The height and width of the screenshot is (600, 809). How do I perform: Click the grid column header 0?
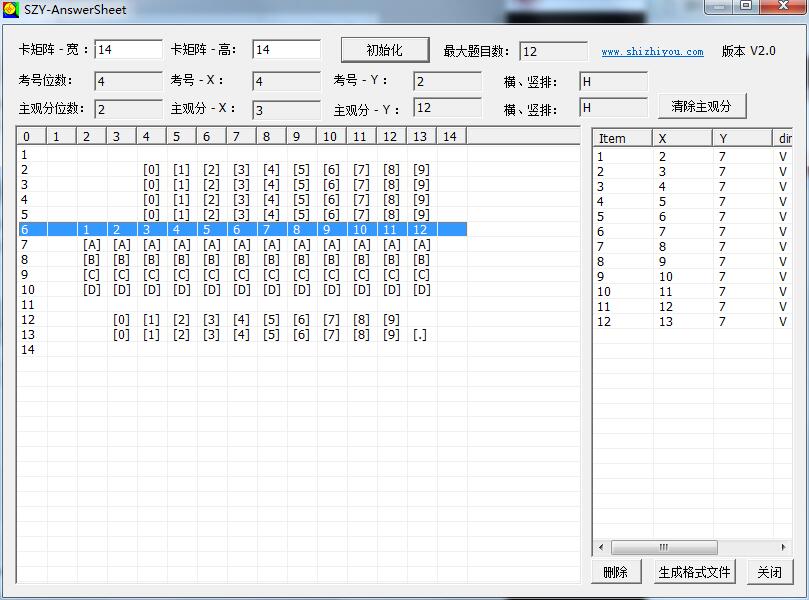pyautogui.click(x=31, y=136)
